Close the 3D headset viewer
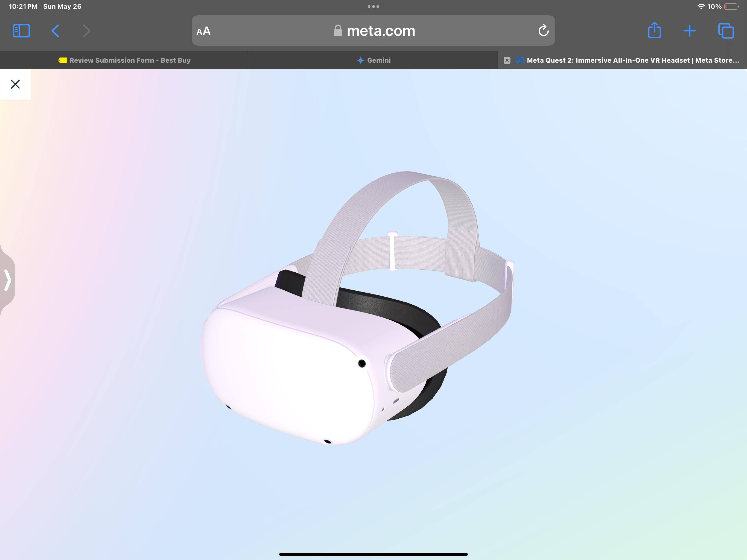 (15, 84)
